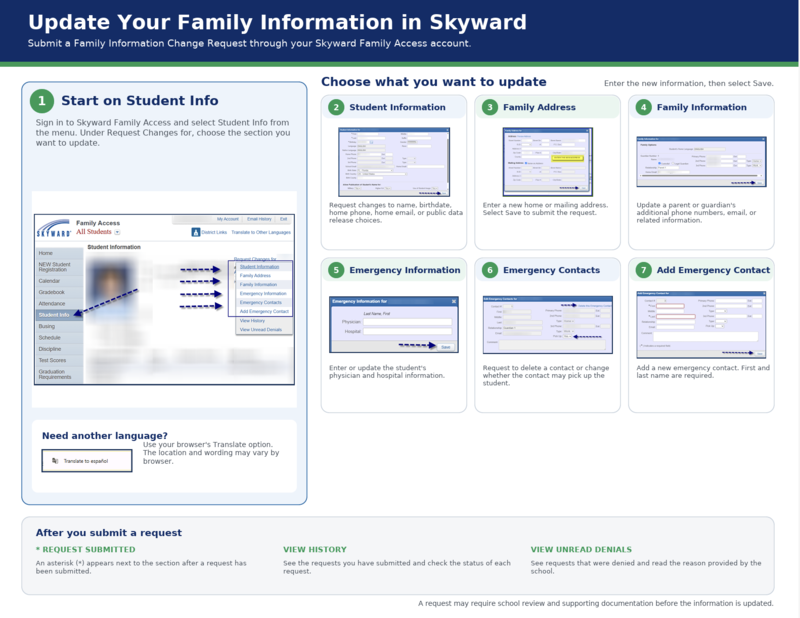The height and width of the screenshot is (618, 800).
Task: Click the 'Family Access' title text
Action: [x=98, y=223]
